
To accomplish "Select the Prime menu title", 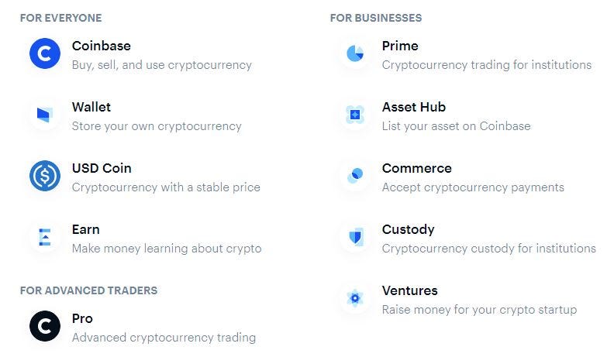I will [x=400, y=46].
